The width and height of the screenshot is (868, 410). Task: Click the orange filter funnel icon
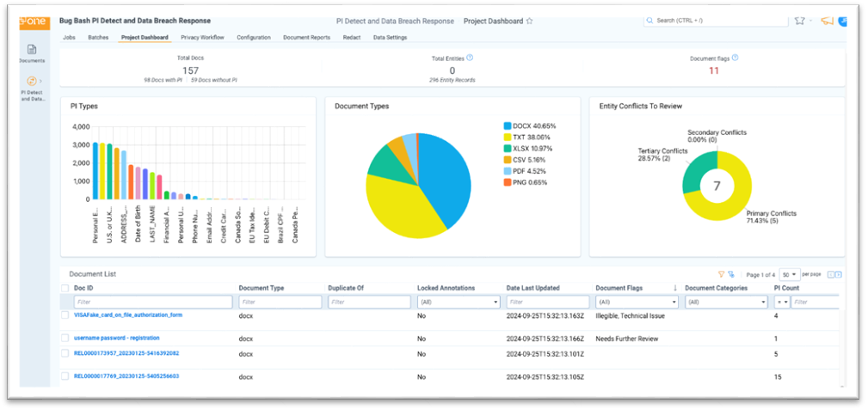721,274
